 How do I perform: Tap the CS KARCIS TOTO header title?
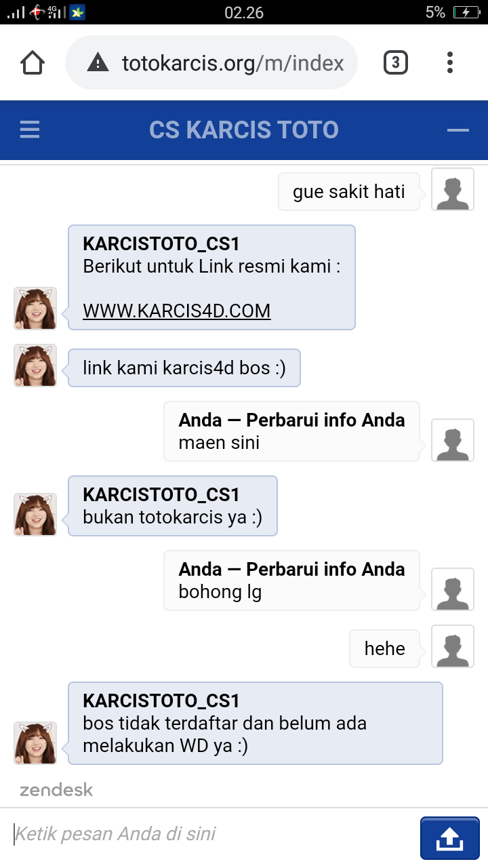tap(244, 130)
